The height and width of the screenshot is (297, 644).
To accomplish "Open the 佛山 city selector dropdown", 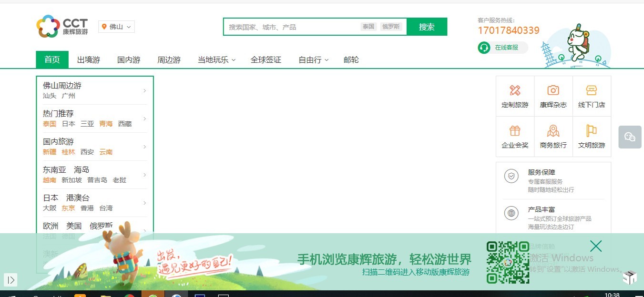I will (117, 27).
